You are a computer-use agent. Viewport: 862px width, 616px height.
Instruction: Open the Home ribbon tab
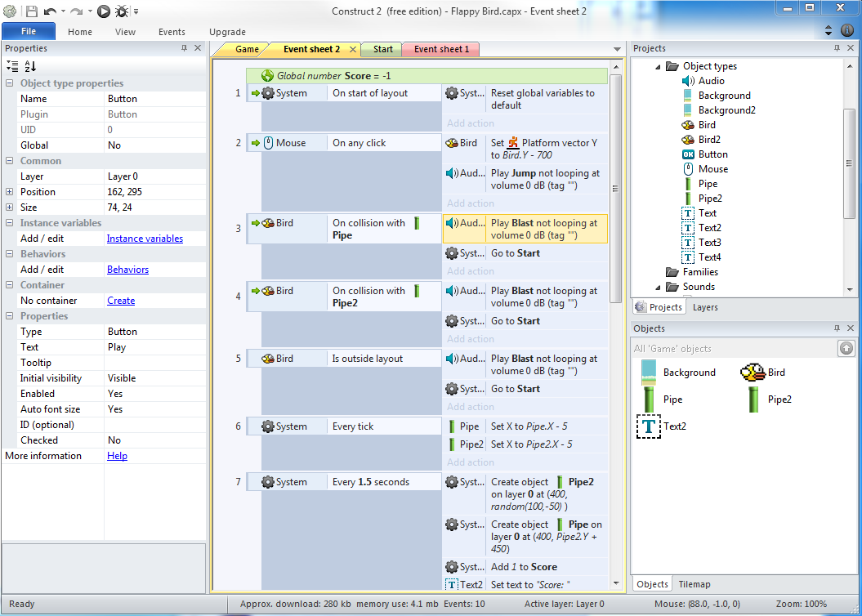click(80, 32)
